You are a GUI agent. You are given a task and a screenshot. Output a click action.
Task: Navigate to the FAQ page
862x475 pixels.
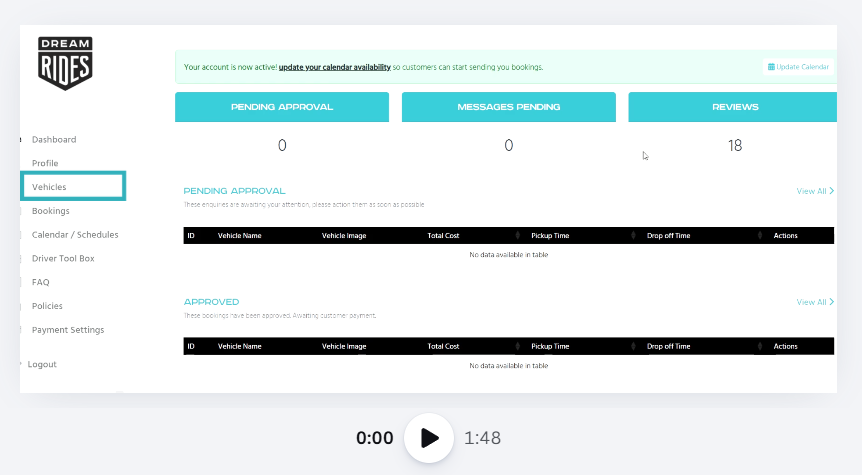[x=41, y=282]
